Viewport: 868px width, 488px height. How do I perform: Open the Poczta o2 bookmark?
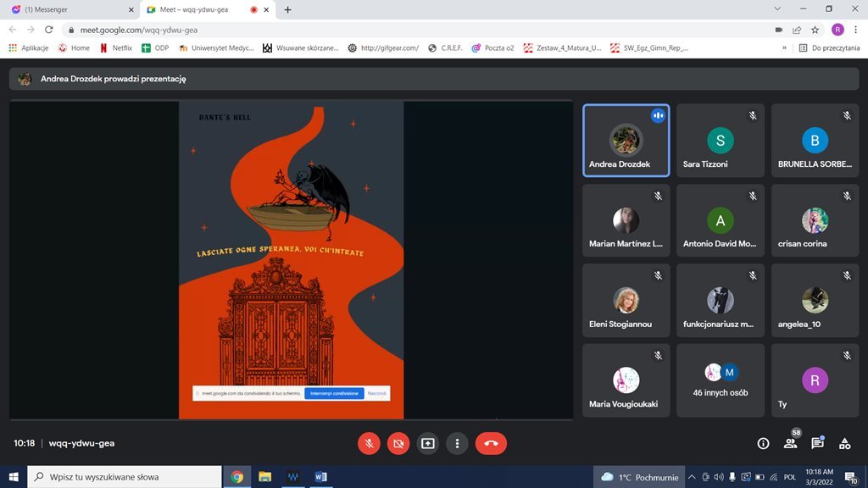click(x=492, y=48)
